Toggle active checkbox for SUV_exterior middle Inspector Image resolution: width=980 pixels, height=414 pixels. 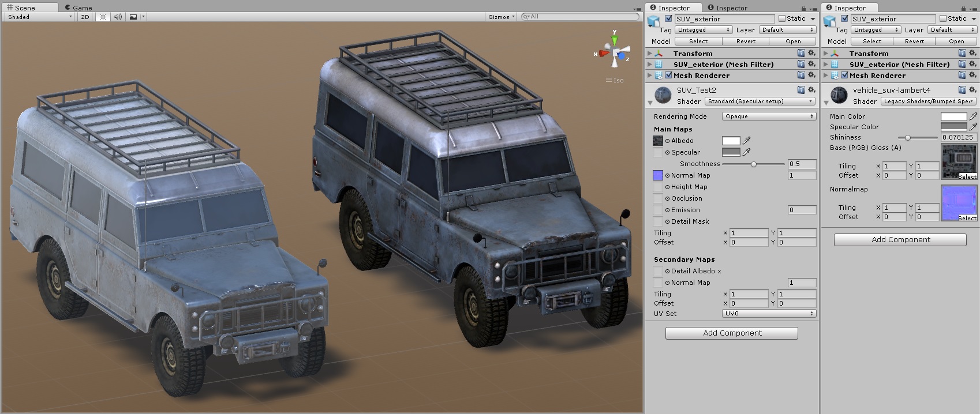(668, 18)
